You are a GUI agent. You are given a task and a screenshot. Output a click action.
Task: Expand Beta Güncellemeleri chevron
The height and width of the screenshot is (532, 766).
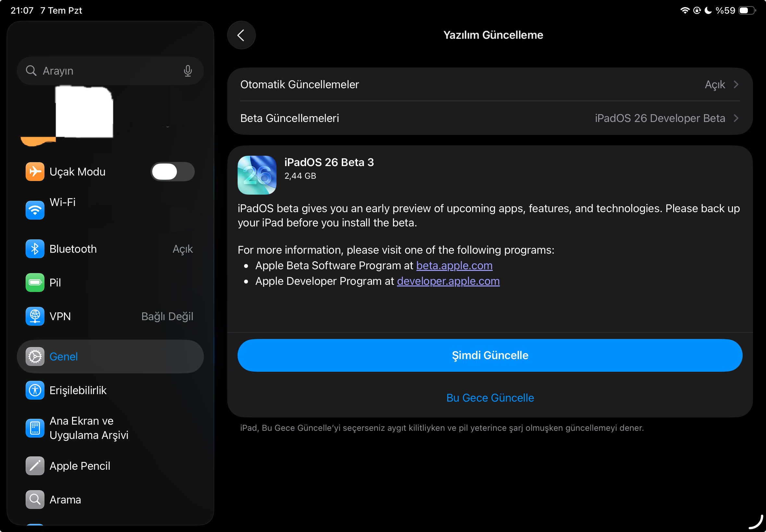point(736,118)
